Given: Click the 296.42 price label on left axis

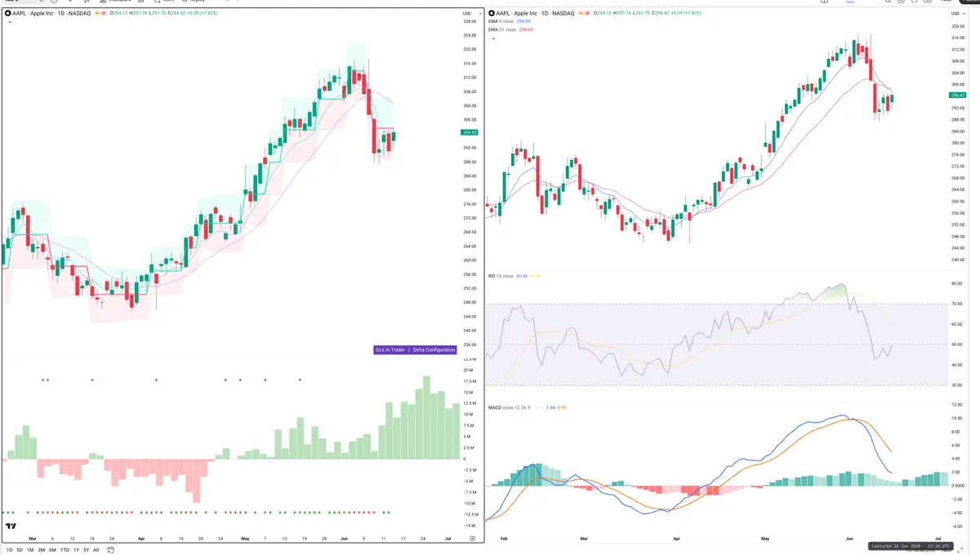Looking at the screenshot, I should pyautogui.click(x=470, y=132).
